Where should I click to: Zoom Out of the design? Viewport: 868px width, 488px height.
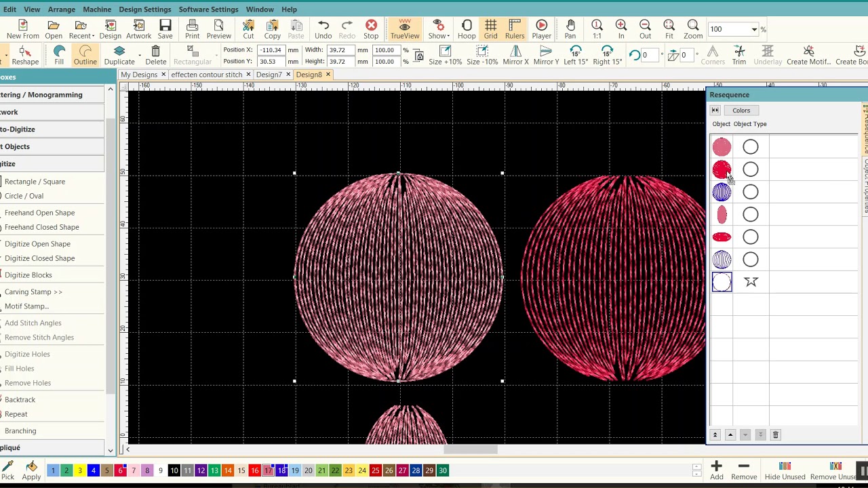pos(645,29)
